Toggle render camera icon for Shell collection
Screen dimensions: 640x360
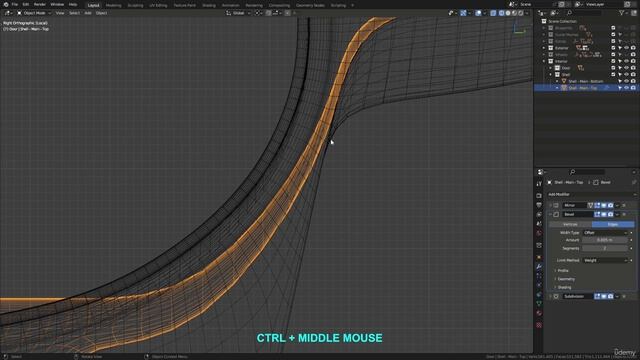coord(633,74)
